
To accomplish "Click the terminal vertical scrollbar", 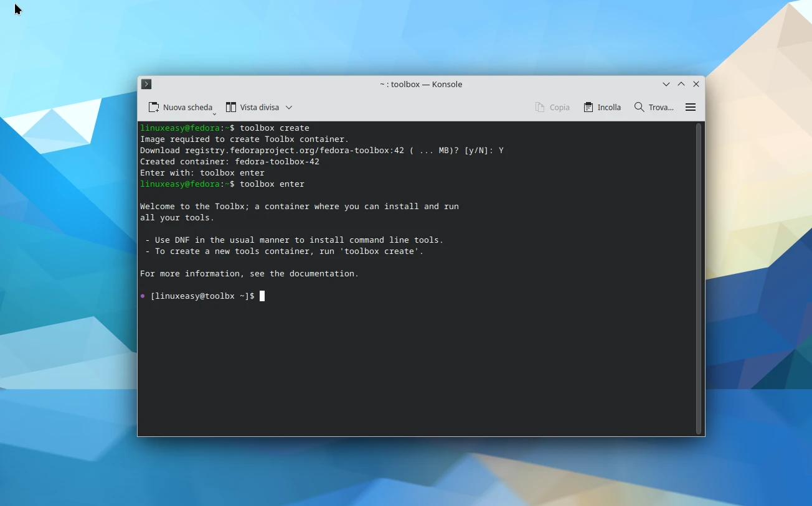I will (x=699, y=278).
